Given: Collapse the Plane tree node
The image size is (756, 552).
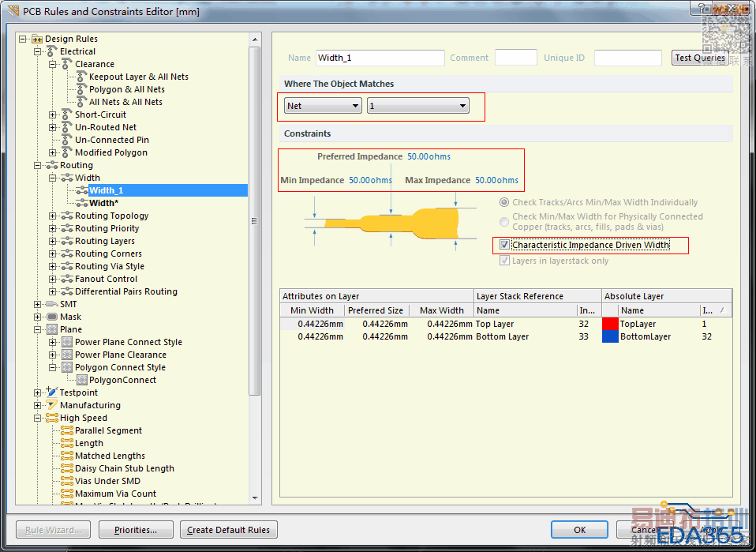Looking at the screenshot, I should pyautogui.click(x=37, y=329).
